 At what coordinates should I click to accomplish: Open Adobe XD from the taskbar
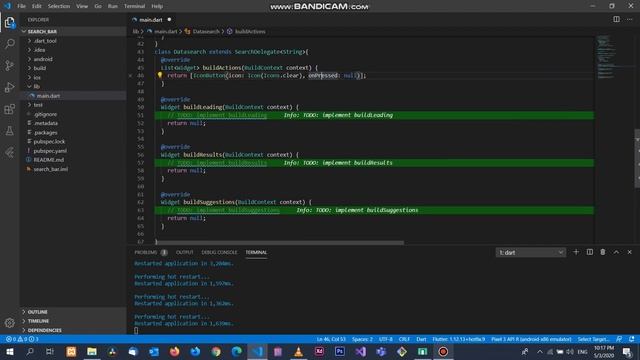pos(319,351)
